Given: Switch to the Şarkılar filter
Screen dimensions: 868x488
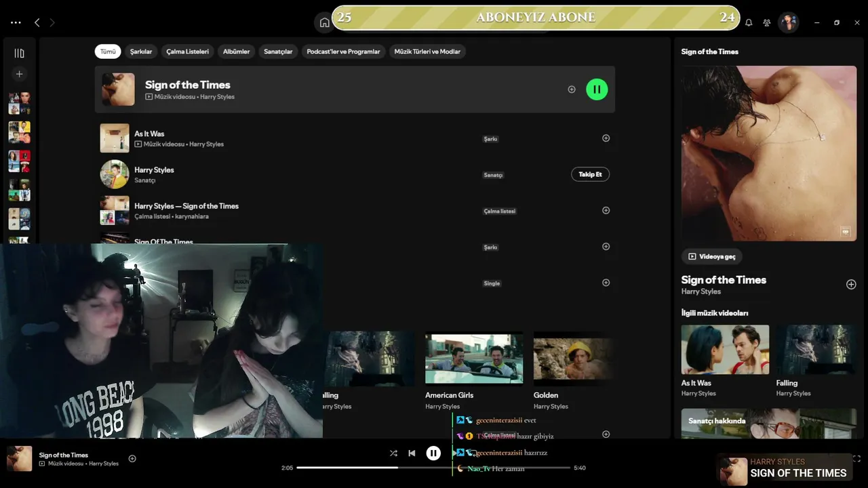Looking at the screenshot, I should point(141,52).
